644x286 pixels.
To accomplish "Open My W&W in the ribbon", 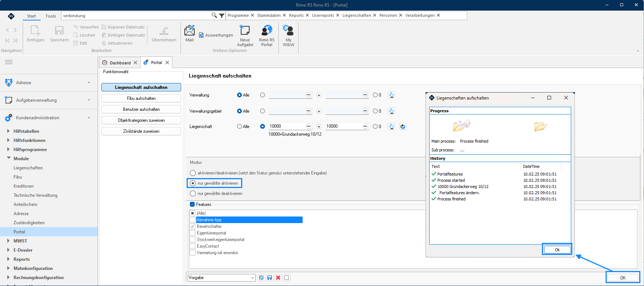I will pyautogui.click(x=288, y=36).
